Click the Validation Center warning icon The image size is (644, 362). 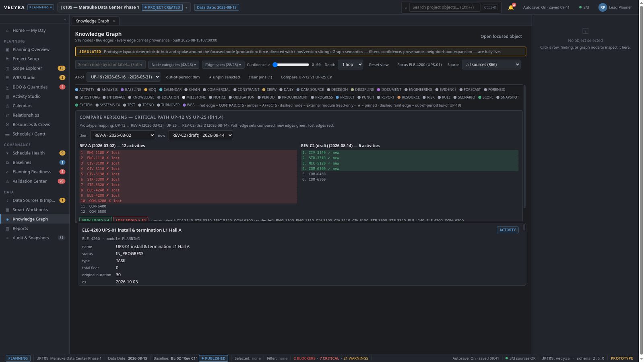[x=7, y=181]
